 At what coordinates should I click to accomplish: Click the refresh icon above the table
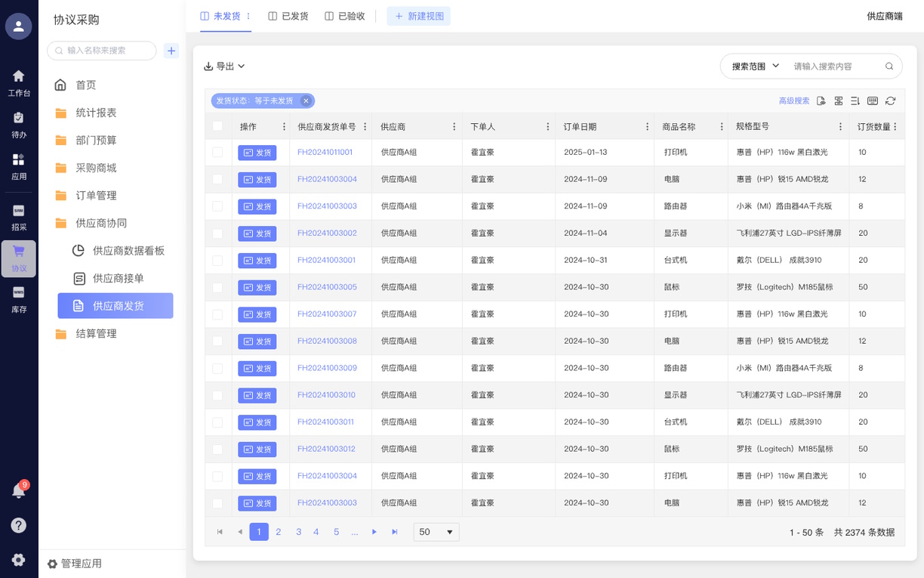pos(891,100)
